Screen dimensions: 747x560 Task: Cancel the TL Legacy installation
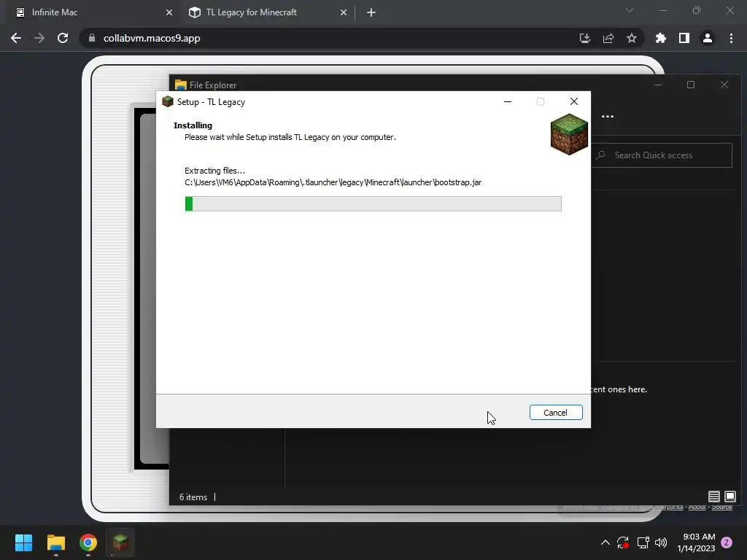coord(555,413)
